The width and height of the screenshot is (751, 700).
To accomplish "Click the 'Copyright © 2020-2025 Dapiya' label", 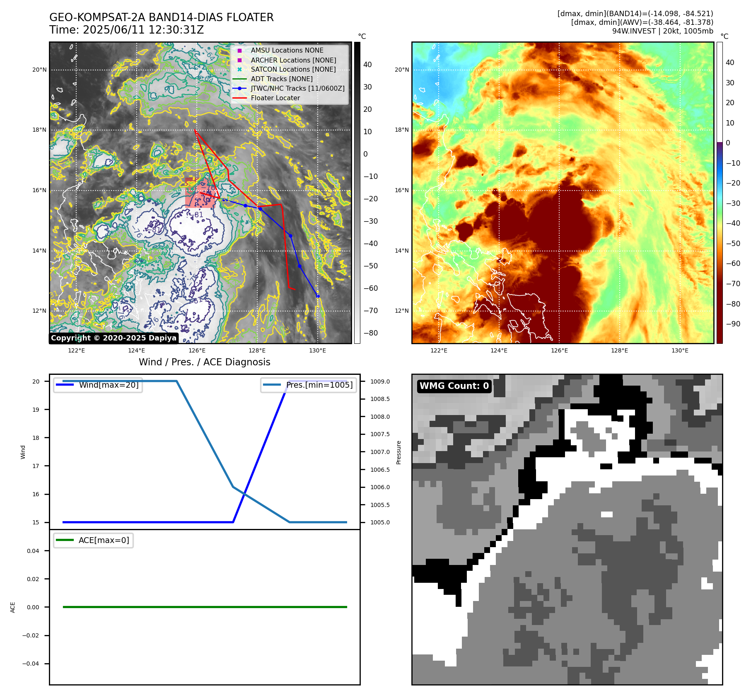I will 113,338.
